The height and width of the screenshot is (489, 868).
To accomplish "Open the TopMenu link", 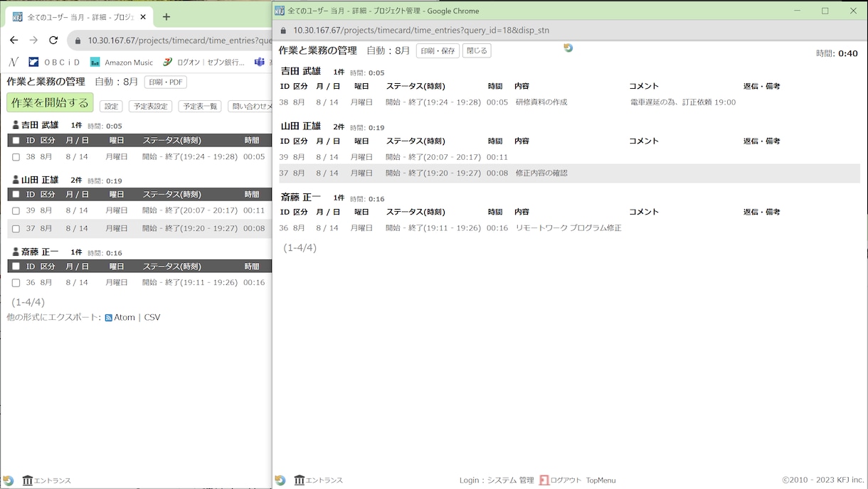I will pyautogui.click(x=600, y=480).
